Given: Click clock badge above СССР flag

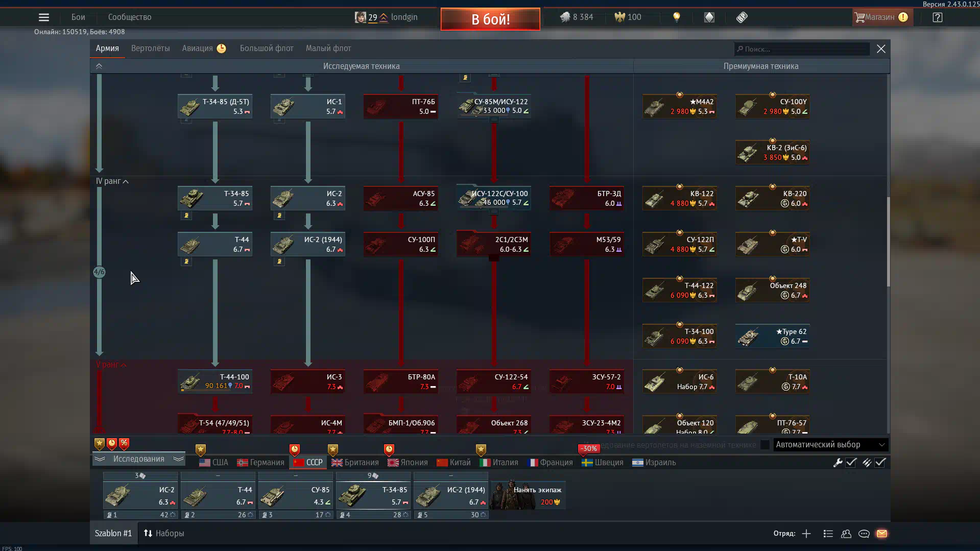Looking at the screenshot, I should (295, 449).
